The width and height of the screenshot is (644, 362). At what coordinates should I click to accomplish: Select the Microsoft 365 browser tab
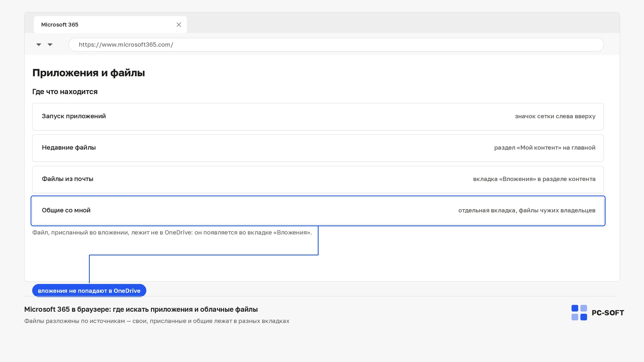point(110,25)
